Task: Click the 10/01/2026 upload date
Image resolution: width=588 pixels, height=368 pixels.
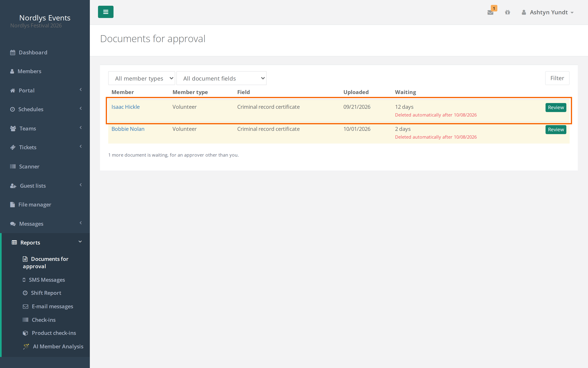Action: [x=357, y=129]
